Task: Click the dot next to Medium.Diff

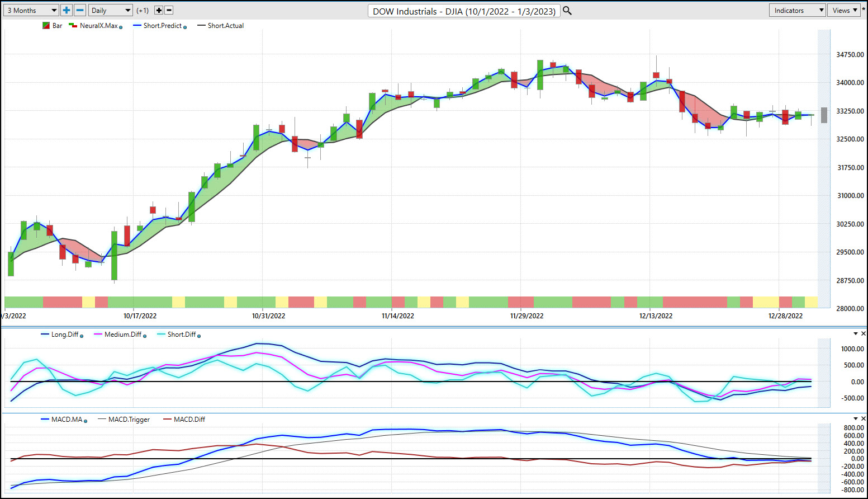Action: (145, 336)
